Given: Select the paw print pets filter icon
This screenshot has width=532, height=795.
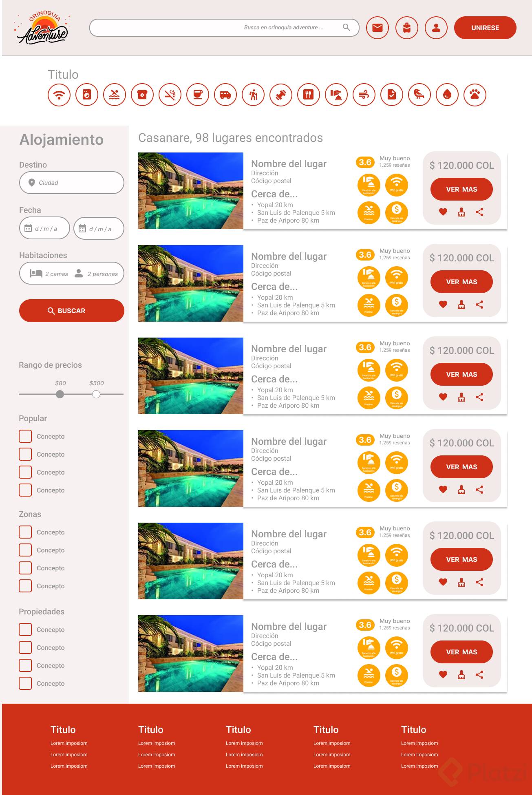Looking at the screenshot, I should click(475, 95).
